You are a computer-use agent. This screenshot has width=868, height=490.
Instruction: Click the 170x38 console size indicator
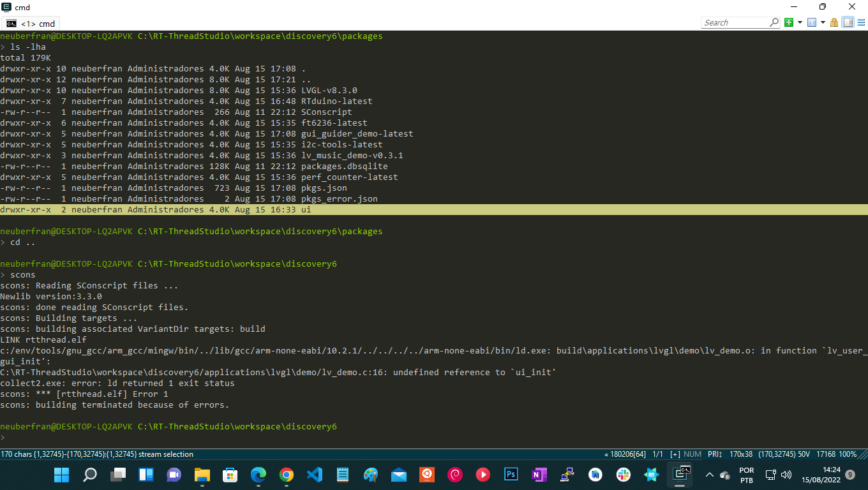pos(742,454)
